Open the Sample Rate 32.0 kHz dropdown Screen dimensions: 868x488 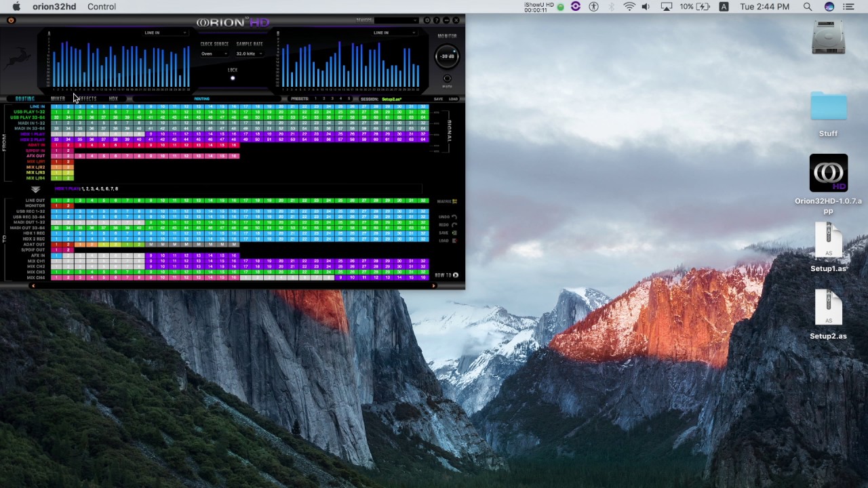click(249, 54)
